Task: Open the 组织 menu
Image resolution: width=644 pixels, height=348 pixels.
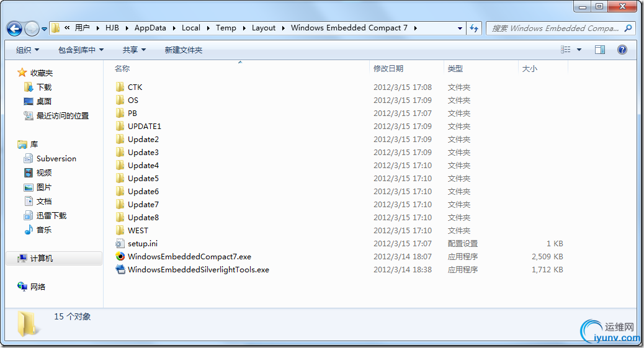Action: click(x=27, y=50)
